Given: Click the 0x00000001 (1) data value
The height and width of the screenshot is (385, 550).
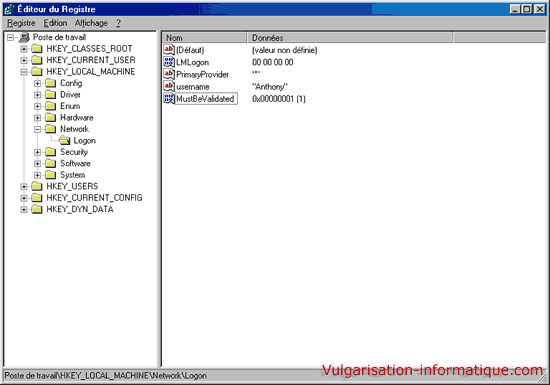Looking at the screenshot, I should point(279,99).
